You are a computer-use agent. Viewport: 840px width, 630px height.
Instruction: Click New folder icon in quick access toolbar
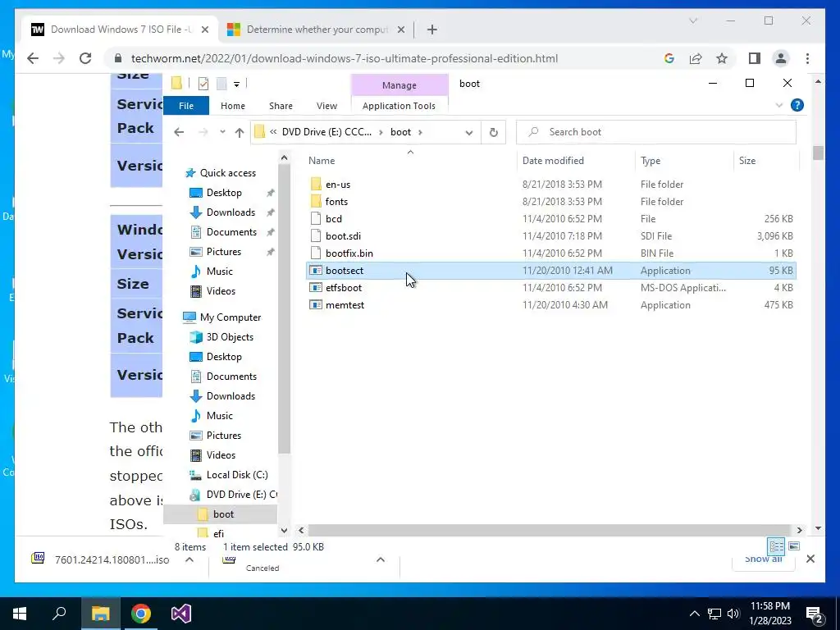pyautogui.click(x=221, y=83)
